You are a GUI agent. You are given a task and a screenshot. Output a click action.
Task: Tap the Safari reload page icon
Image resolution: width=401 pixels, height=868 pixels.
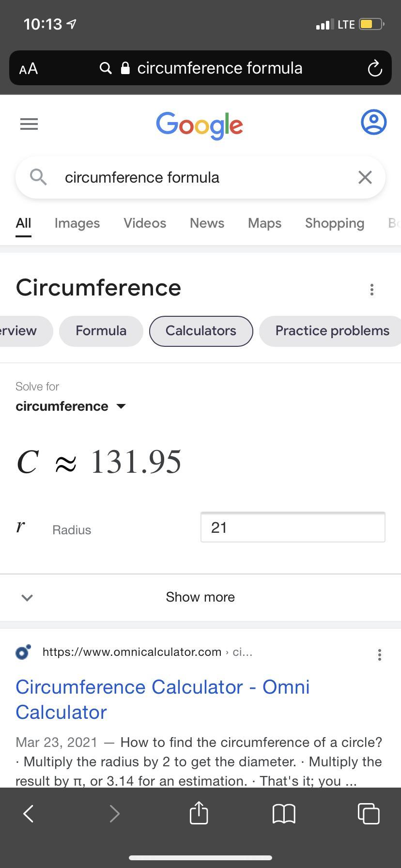tap(374, 68)
